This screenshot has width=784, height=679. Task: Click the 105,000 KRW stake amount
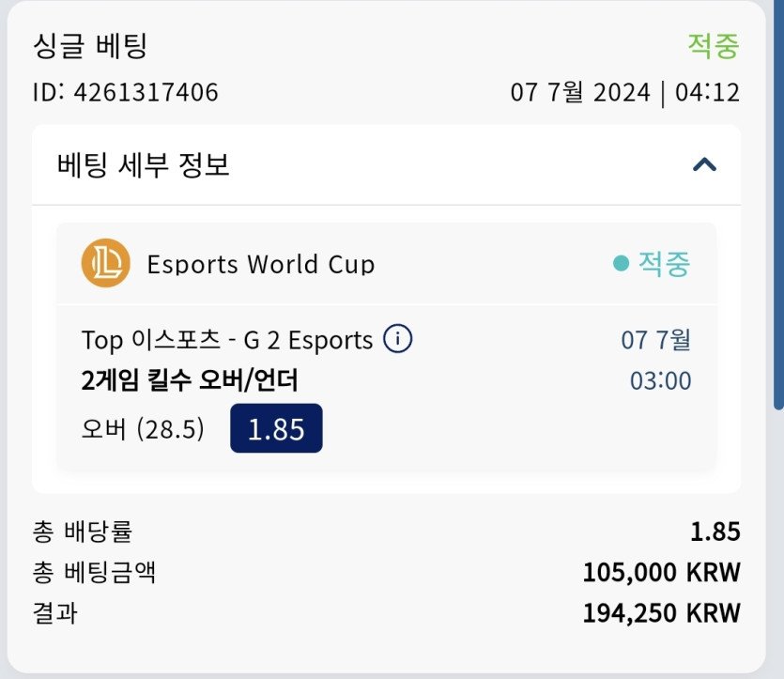point(662,573)
